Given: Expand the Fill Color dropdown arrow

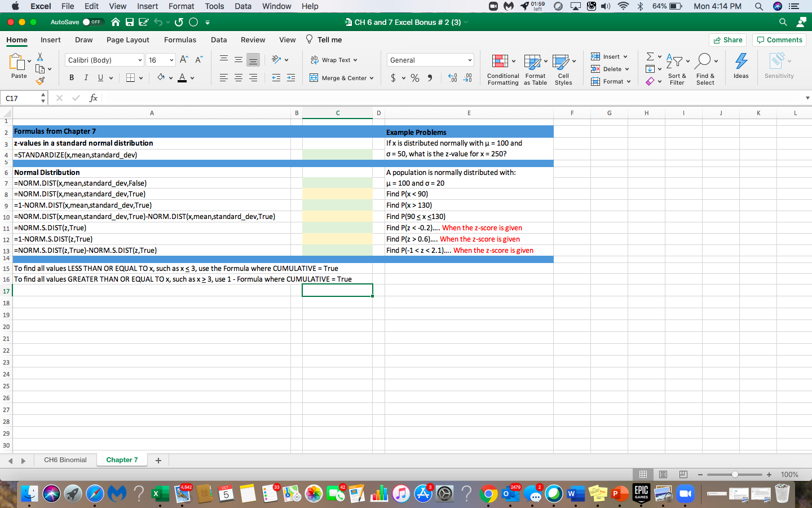Looking at the screenshot, I should coord(170,78).
